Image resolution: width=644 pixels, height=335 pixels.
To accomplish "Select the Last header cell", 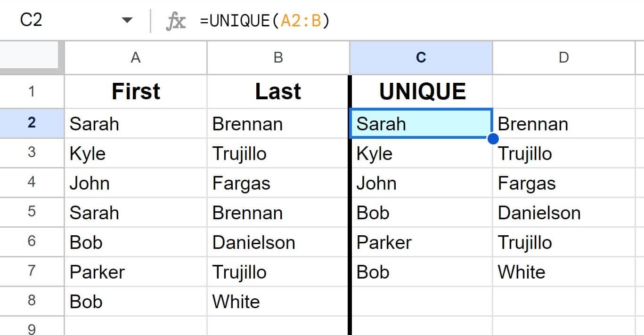I will point(278,91).
